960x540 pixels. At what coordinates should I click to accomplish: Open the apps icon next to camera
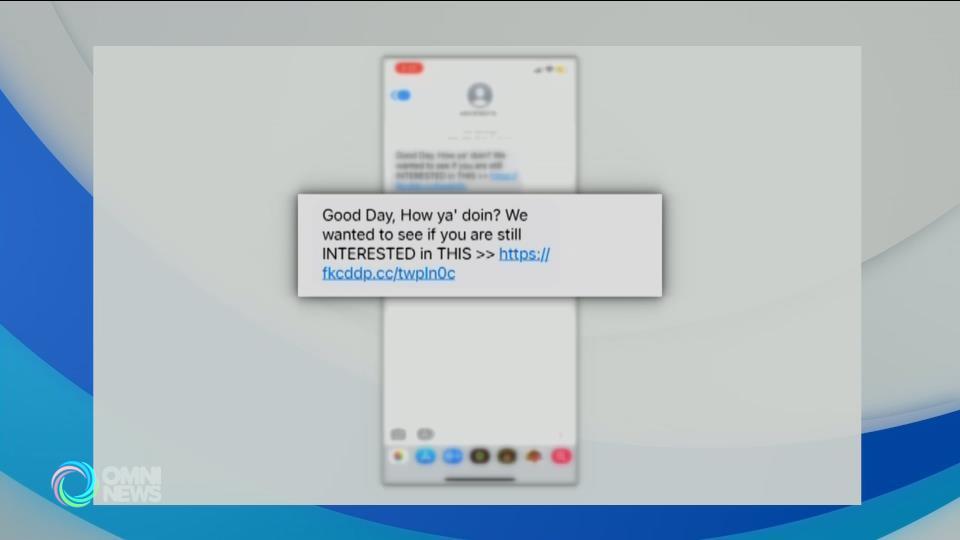(x=426, y=434)
